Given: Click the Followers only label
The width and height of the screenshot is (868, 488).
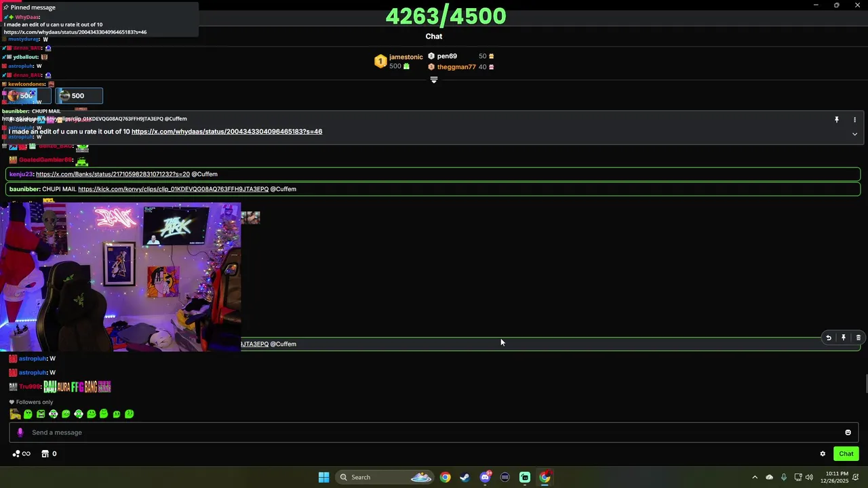Looking at the screenshot, I should (x=34, y=402).
